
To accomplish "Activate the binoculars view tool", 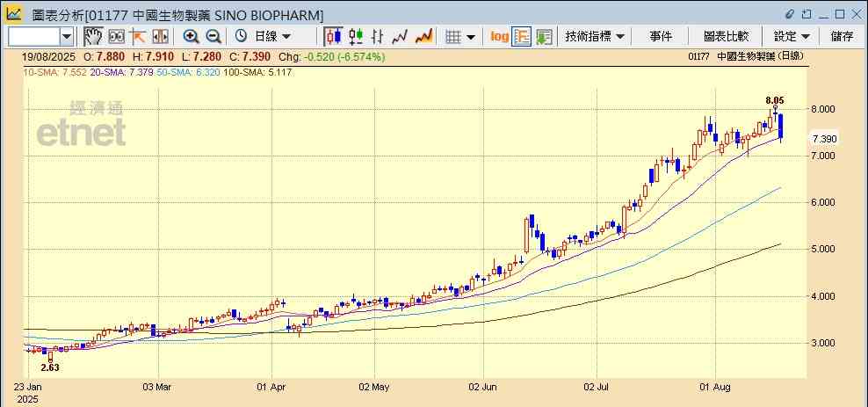I will 116,37.
